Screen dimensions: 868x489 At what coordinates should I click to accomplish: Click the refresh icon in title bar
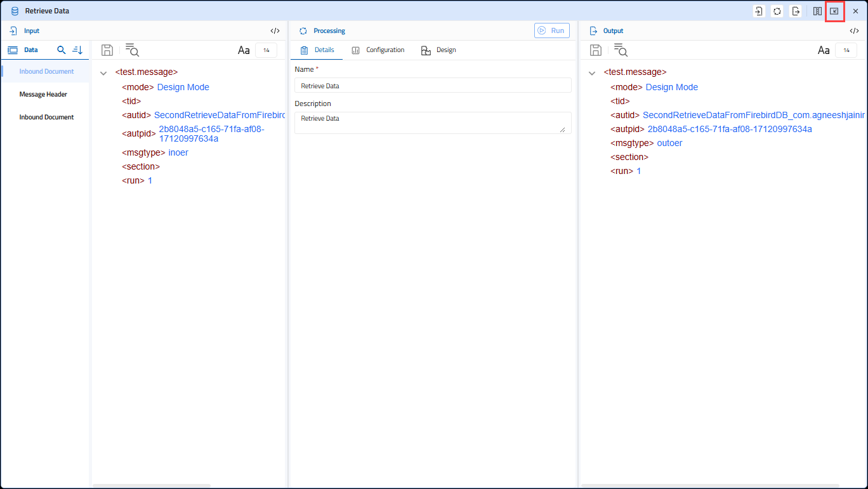[x=777, y=11]
